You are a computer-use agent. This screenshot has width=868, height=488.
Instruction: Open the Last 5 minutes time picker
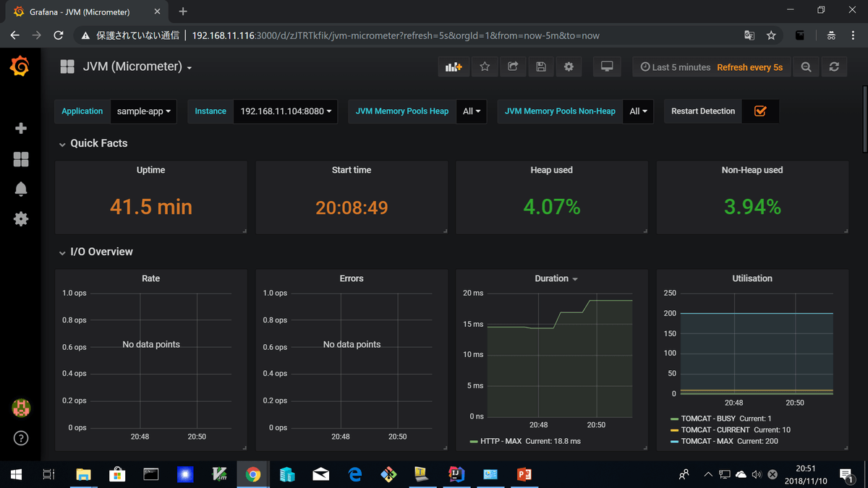point(675,67)
